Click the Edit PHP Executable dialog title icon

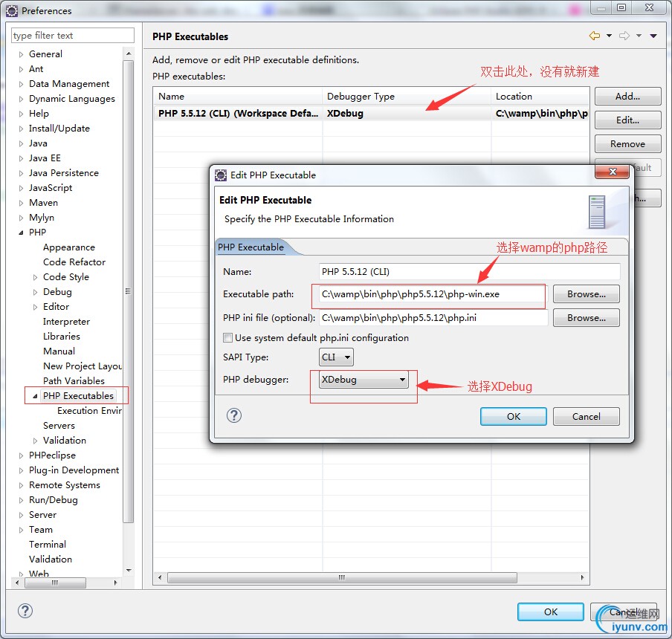[221, 175]
